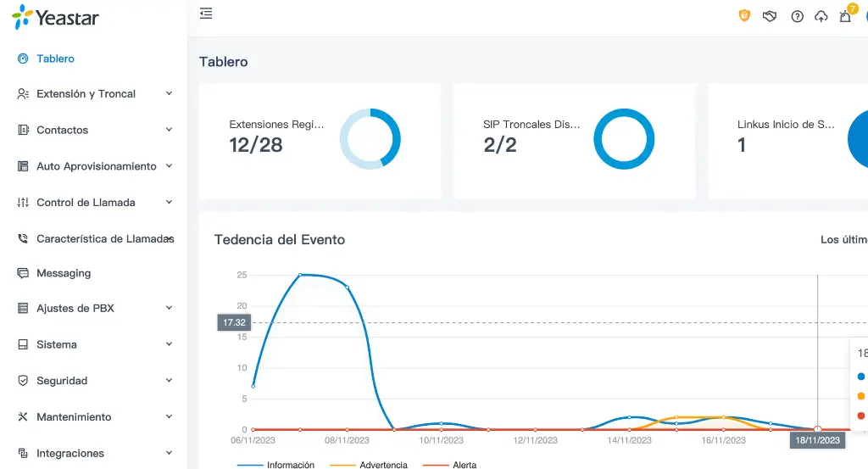Click the 18/11/2023 data point on chart
The width and height of the screenshot is (868, 469).
(x=817, y=429)
